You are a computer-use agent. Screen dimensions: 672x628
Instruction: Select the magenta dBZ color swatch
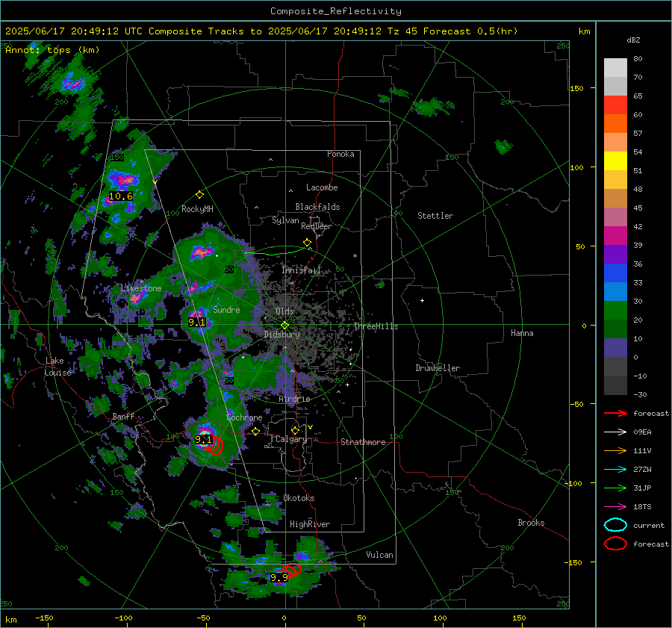coord(615,235)
